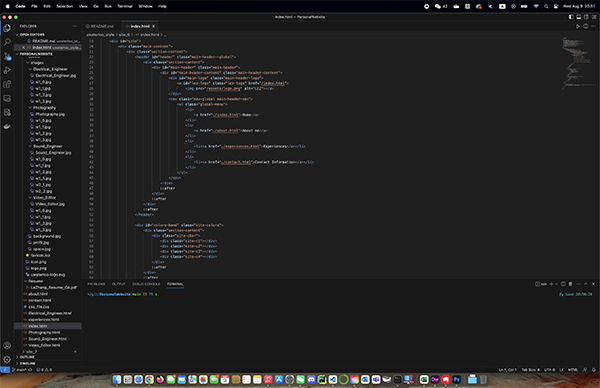Open the Accounts menu icon

click(7, 346)
